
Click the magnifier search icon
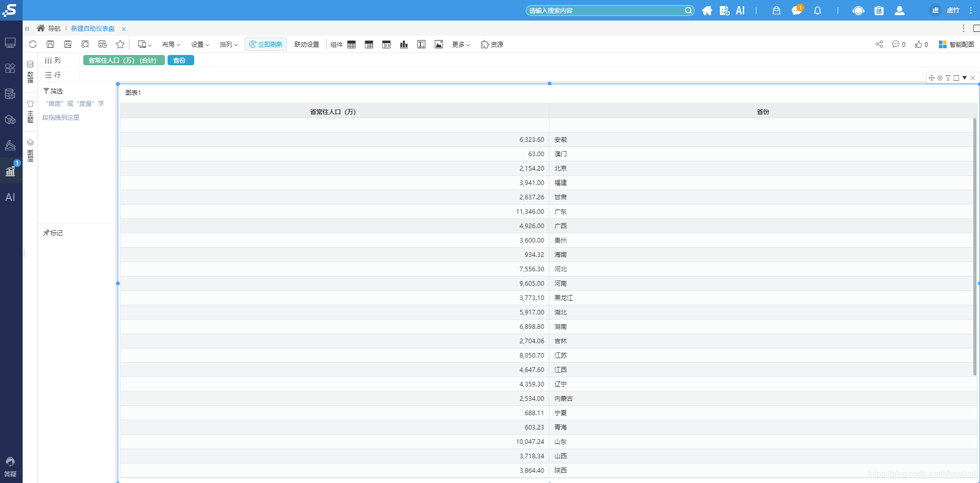tap(688, 10)
